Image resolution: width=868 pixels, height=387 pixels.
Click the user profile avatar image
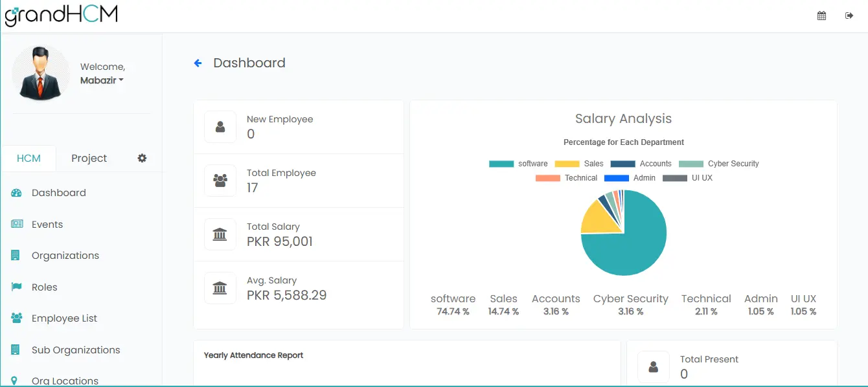(x=41, y=72)
